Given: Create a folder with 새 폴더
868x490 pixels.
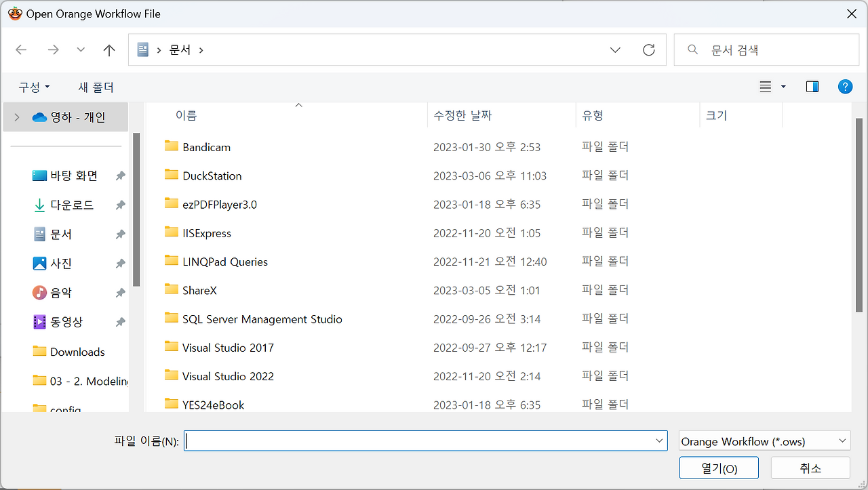Looking at the screenshot, I should click(x=96, y=87).
